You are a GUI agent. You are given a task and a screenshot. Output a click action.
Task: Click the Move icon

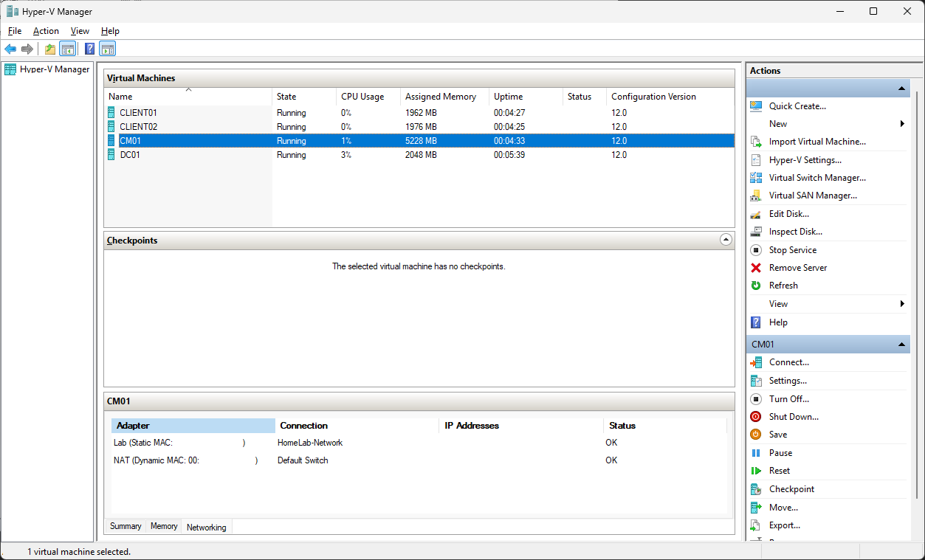tap(756, 508)
